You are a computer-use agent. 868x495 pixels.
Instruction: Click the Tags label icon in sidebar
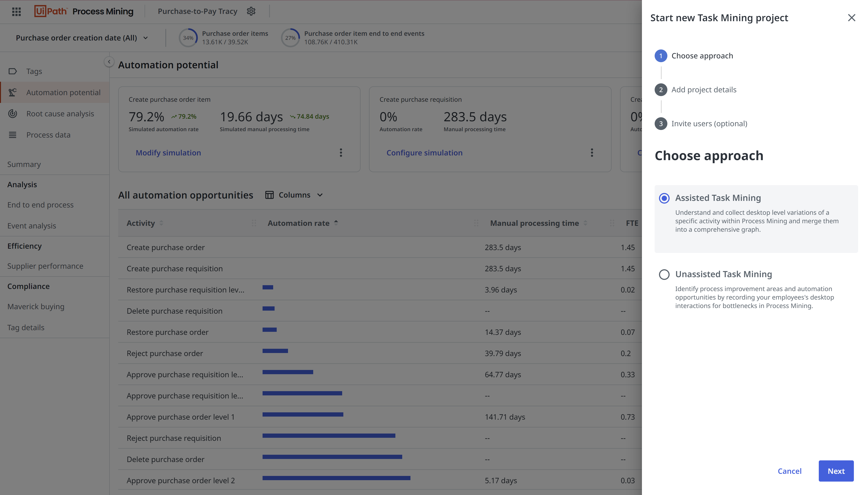12,71
